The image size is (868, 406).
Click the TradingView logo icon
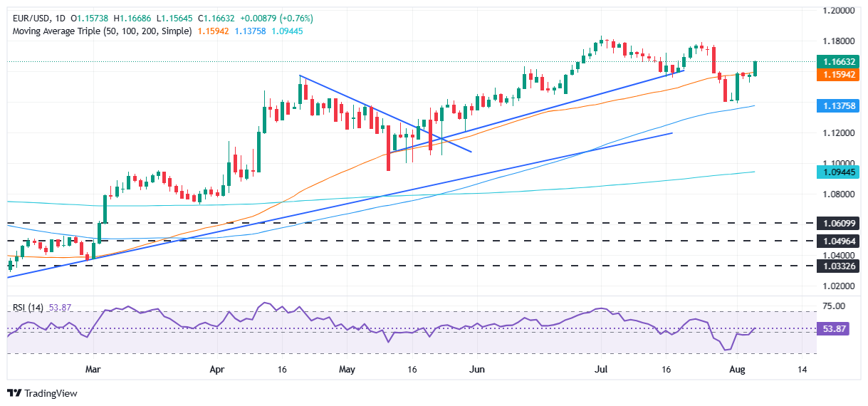pos(14,393)
